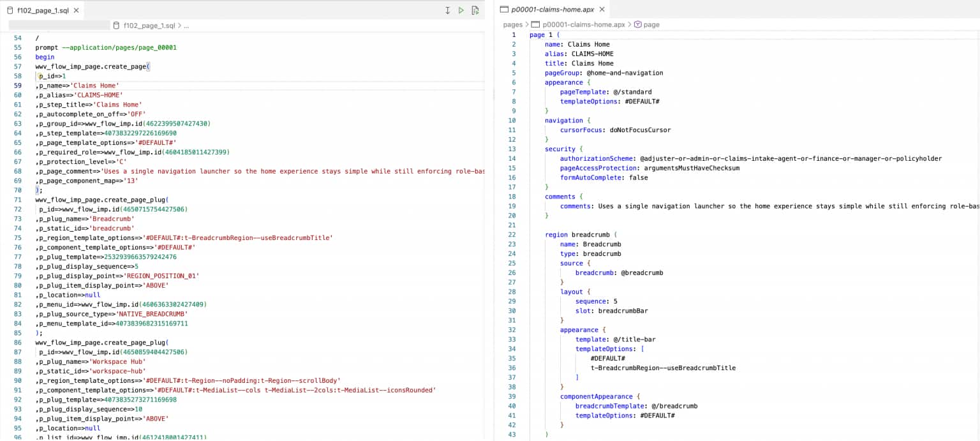Click the 'template: @/title-bar' line
This screenshot has height=441, width=980.
(x=615, y=340)
